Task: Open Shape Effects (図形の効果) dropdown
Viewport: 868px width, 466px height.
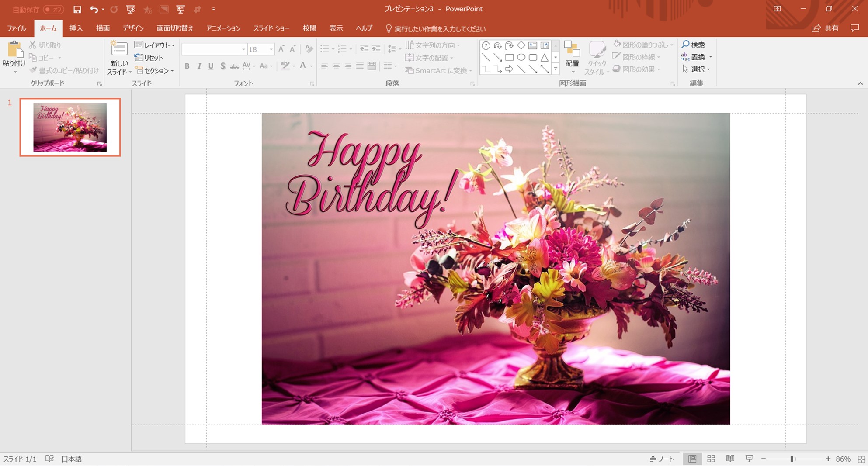Action: pos(636,69)
